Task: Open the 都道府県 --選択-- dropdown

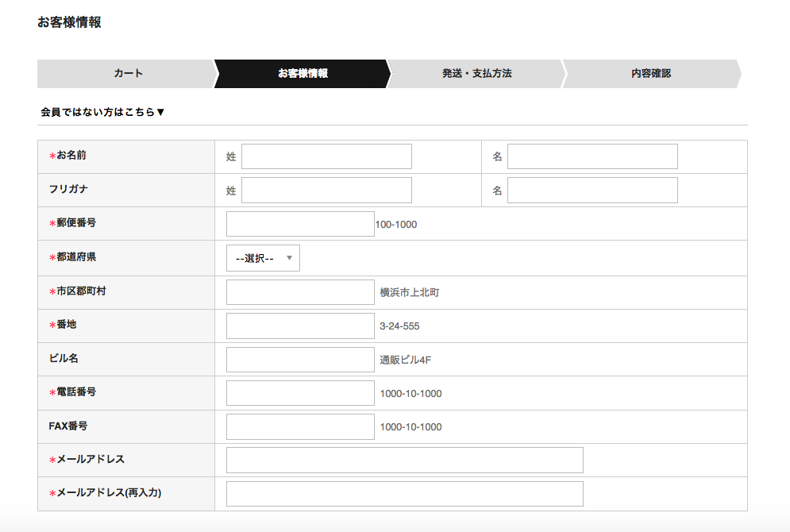Action: pyautogui.click(x=263, y=258)
